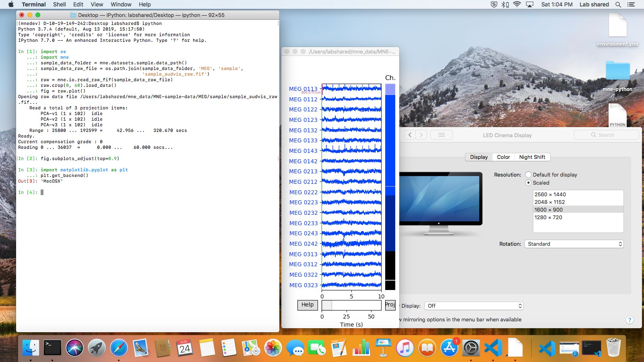Click MEG 0243 channel label
This screenshot has height=362, width=644.
coord(303,233)
